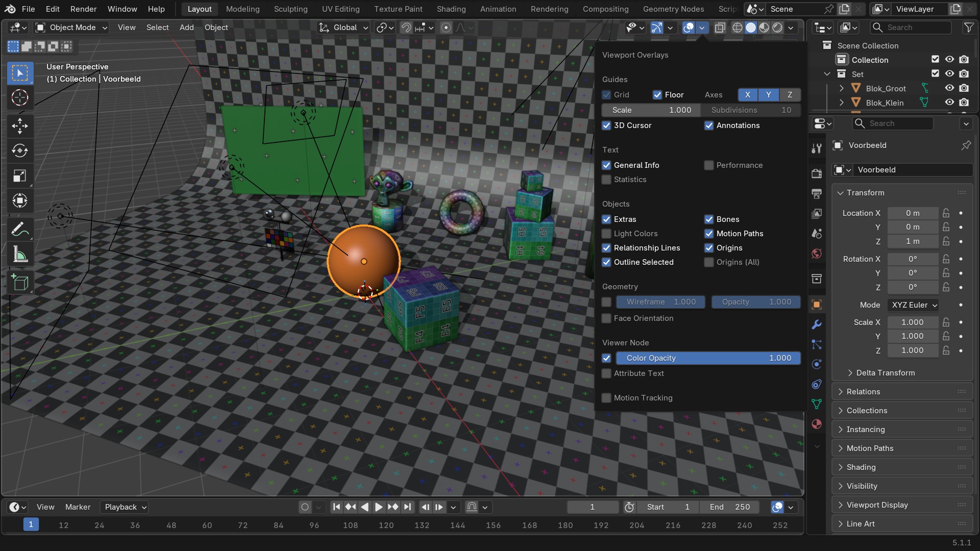The height and width of the screenshot is (551, 980).
Task: Enable Face Orientation overlay
Action: (x=606, y=318)
